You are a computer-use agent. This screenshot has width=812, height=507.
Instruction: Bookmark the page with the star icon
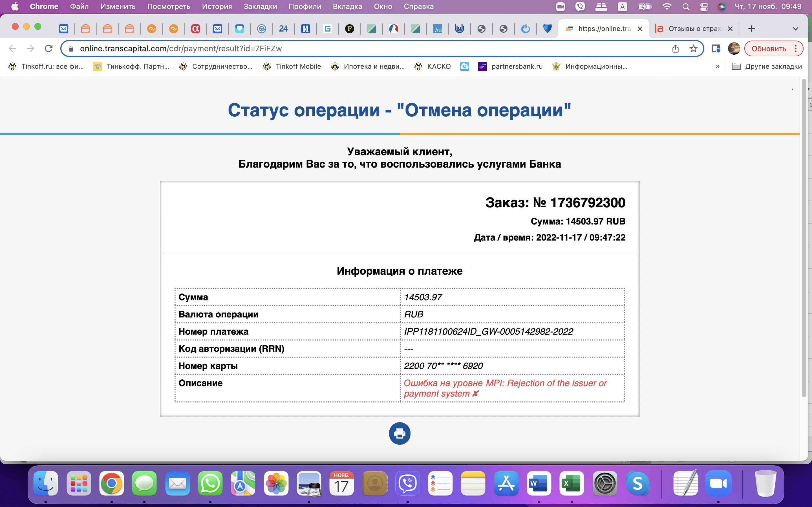pyautogui.click(x=693, y=49)
